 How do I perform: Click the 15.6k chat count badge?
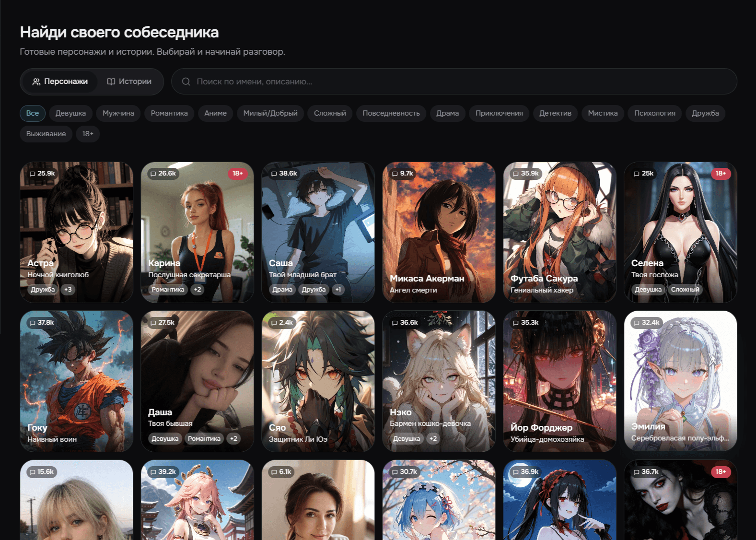pyautogui.click(x=42, y=472)
